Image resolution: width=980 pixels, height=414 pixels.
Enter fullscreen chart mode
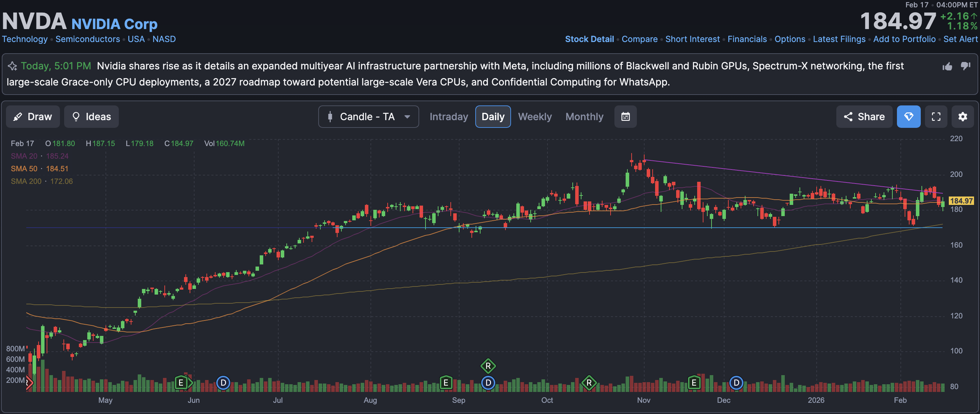(936, 117)
